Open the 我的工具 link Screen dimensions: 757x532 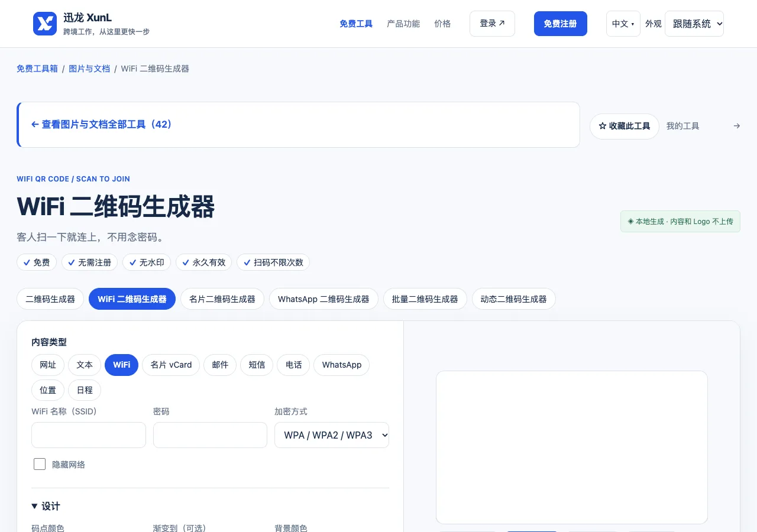682,126
